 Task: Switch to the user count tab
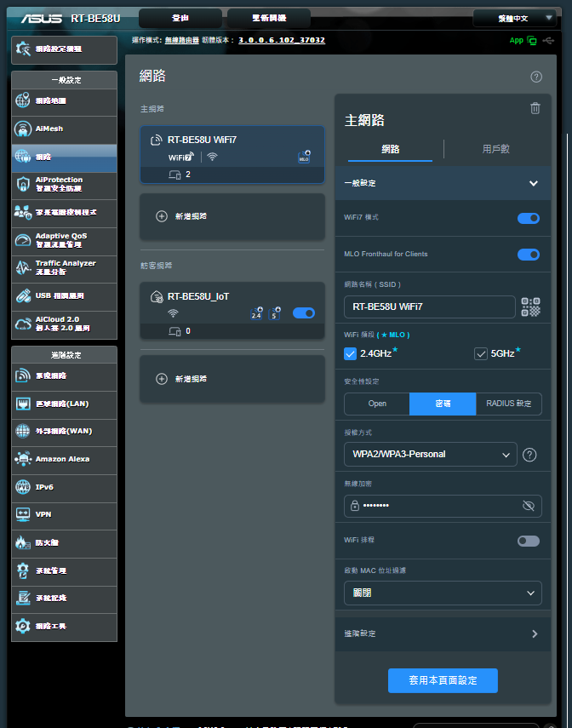pyautogui.click(x=496, y=150)
